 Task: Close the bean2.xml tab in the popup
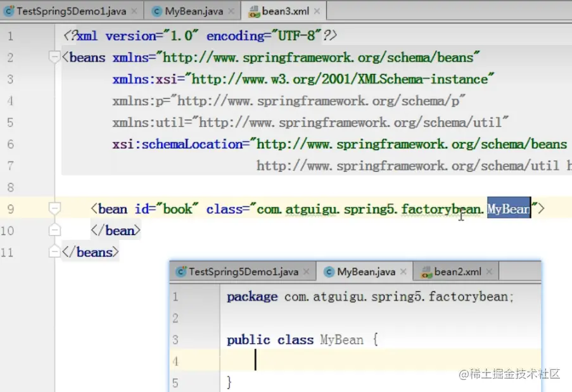489,272
